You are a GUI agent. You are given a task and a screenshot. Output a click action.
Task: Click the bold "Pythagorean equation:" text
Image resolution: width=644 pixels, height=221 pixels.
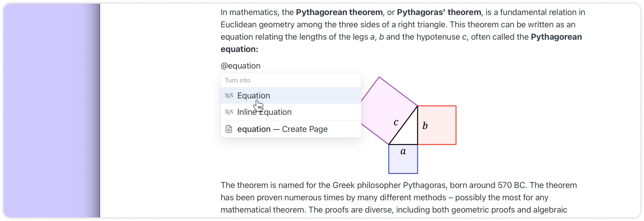click(556, 37)
